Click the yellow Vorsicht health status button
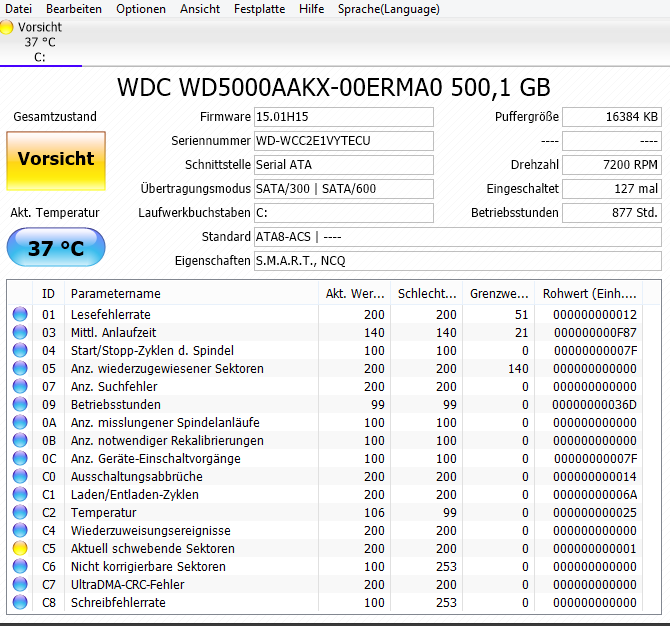This screenshot has width=670, height=626. pyautogui.click(x=56, y=161)
